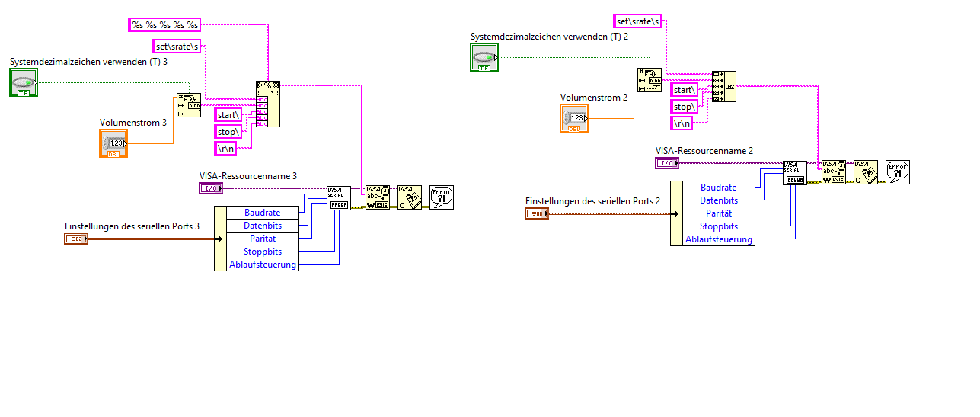
Task: Click the left VISA Write node
Action: [x=378, y=197]
